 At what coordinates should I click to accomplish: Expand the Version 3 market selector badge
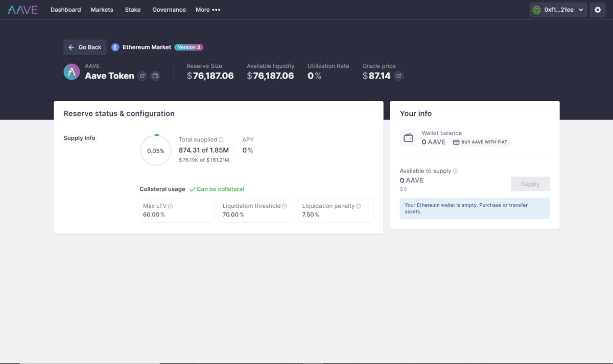(189, 47)
